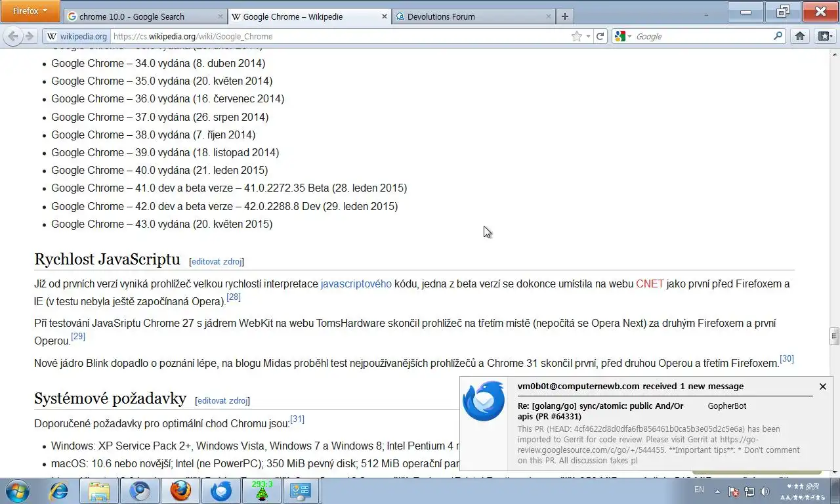Image resolution: width=840 pixels, height=504 pixels.
Task: Click the Google Chrome 43.0 vydána list entry
Action: [161, 224]
